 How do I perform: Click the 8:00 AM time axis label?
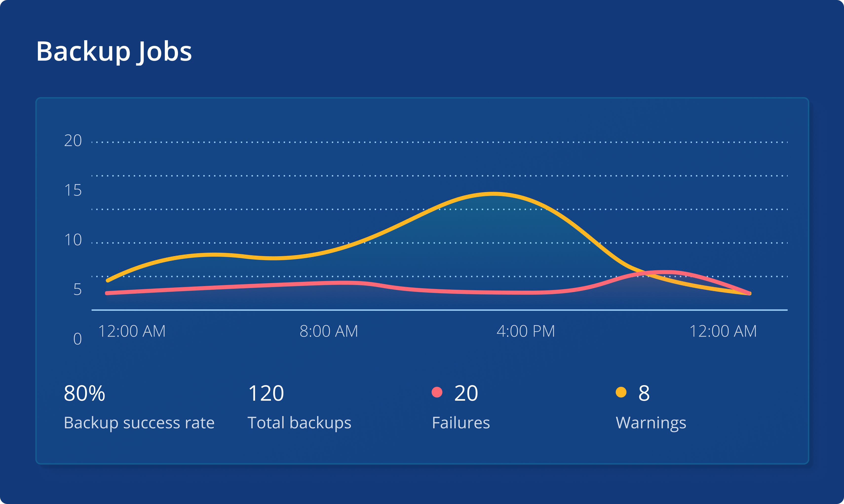tap(329, 331)
